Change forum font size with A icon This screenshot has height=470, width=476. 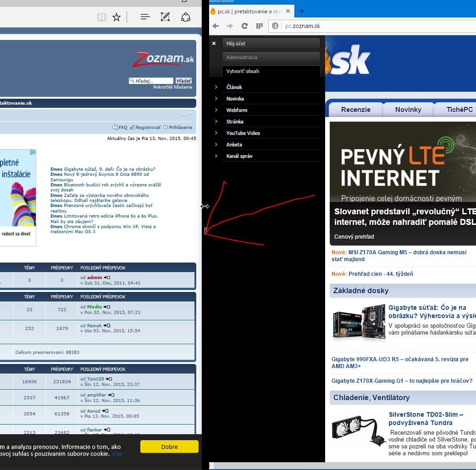click(187, 114)
